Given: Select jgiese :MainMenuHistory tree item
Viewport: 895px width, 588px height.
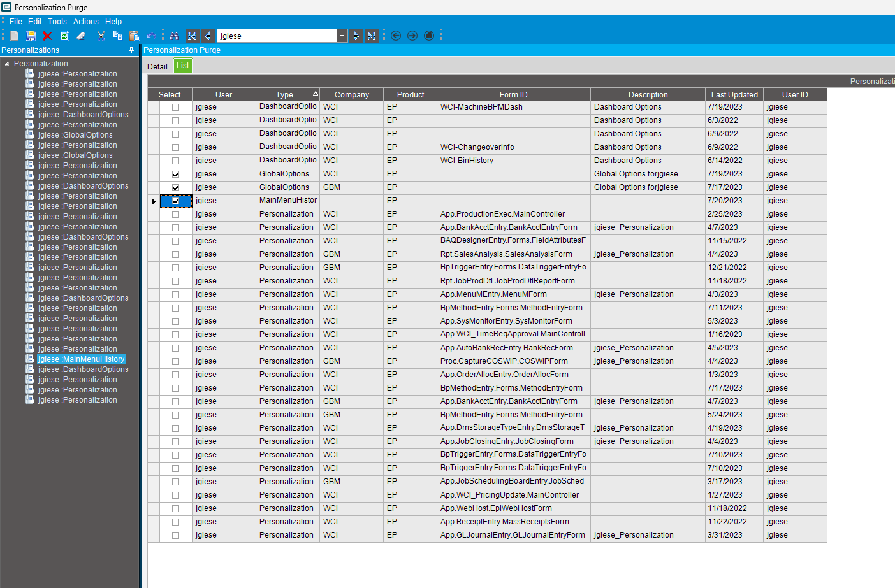Looking at the screenshot, I should pyautogui.click(x=81, y=359).
